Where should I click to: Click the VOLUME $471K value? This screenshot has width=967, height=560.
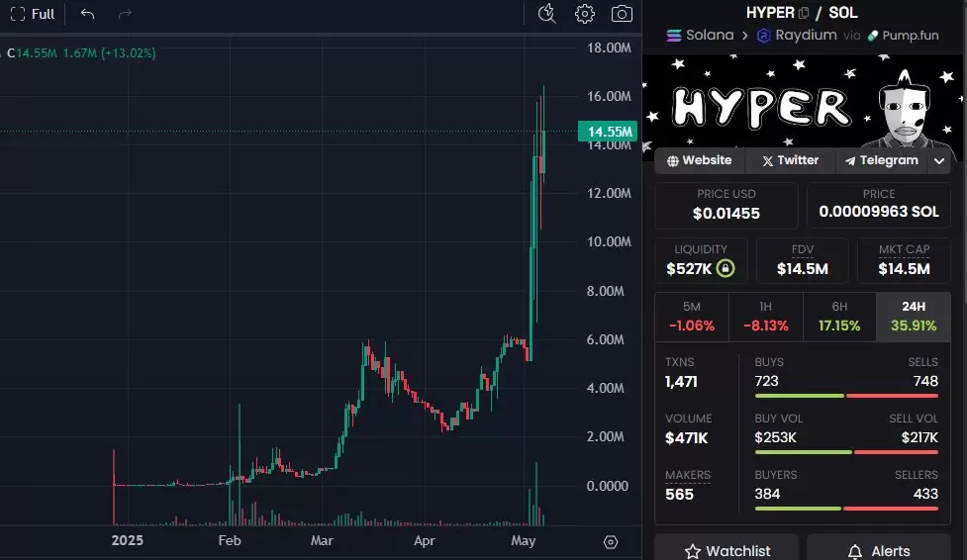(686, 438)
